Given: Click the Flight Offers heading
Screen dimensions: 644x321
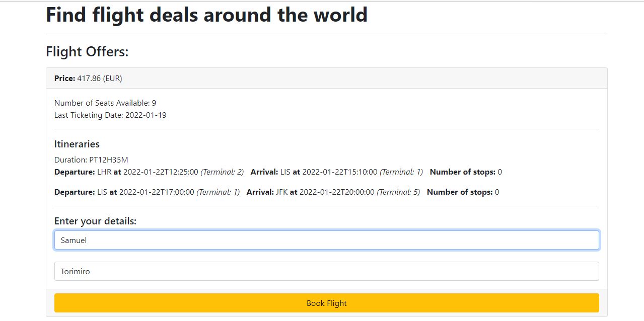Looking at the screenshot, I should pos(87,51).
